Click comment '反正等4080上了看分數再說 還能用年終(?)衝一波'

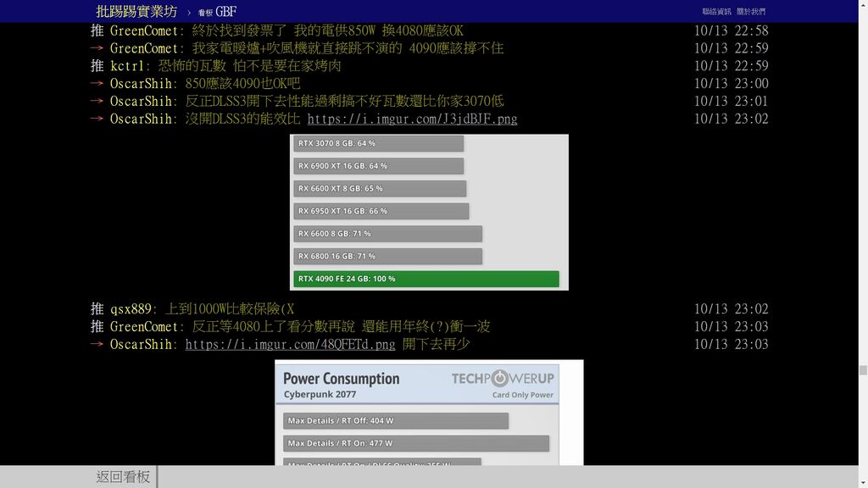point(341,326)
